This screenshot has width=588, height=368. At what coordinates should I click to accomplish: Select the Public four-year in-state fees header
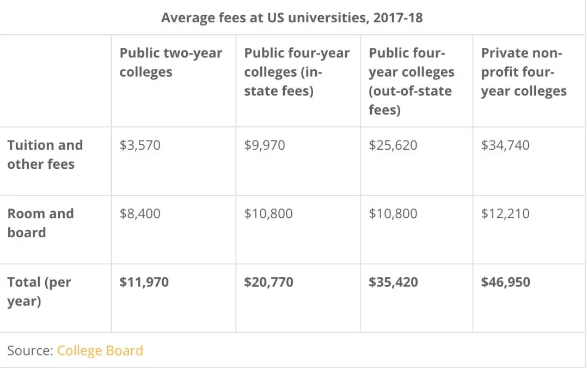[297, 72]
